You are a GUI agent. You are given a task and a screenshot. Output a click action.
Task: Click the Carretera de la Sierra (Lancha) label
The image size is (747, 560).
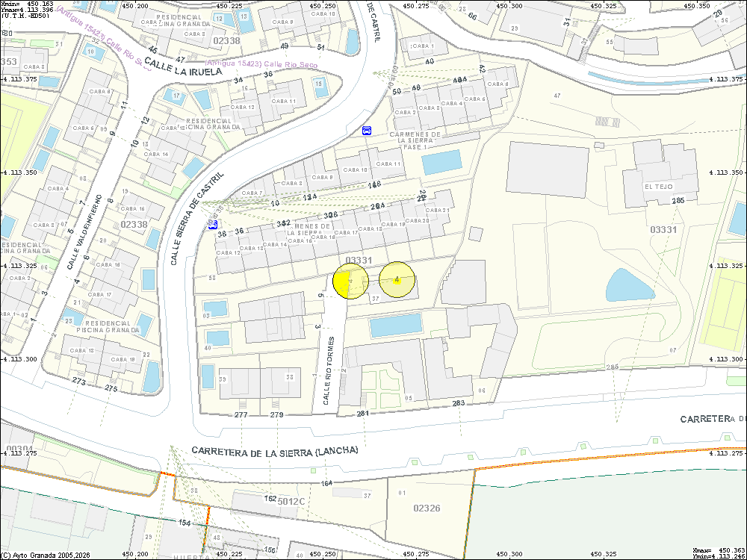point(275,451)
